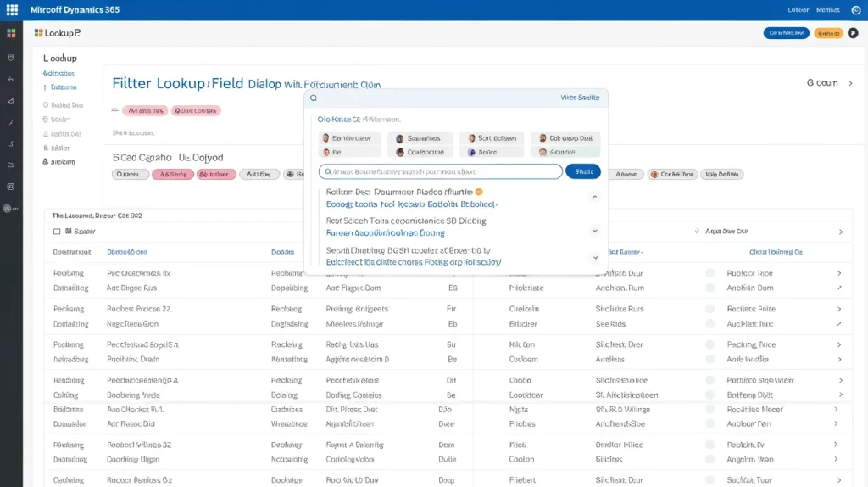Click the red icon on the Cooke thos chip
Image resolution: width=868 pixels, height=487 pixels.
tap(655, 174)
